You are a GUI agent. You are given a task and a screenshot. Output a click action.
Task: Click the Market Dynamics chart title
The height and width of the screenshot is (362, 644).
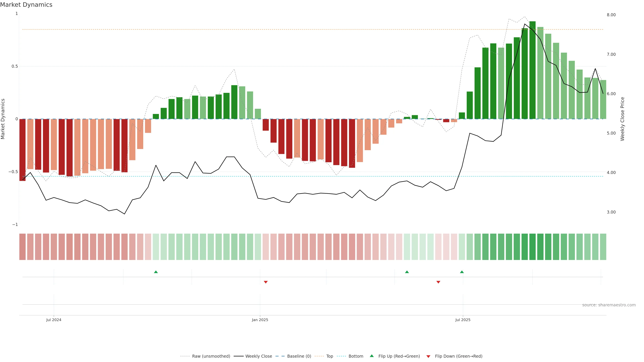(26, 5)
